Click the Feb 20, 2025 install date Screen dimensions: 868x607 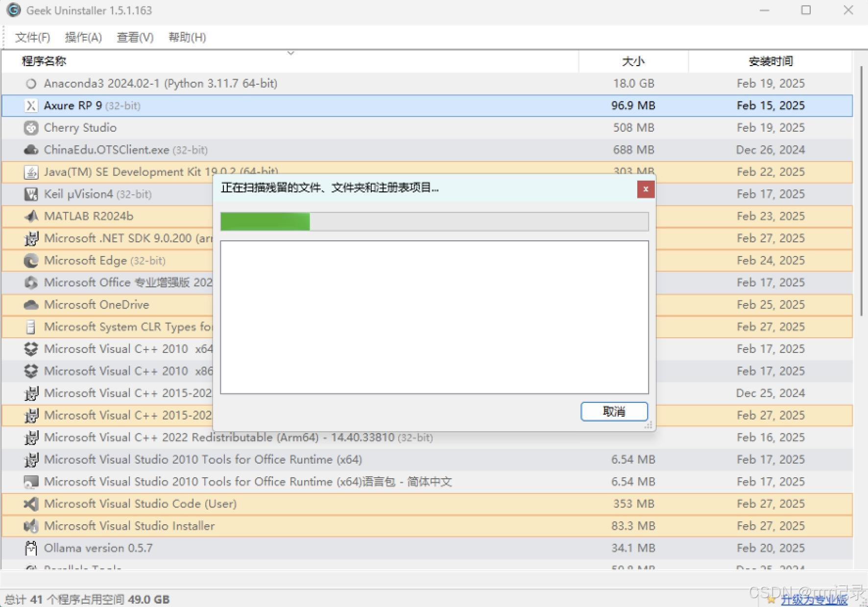(771, 548)
